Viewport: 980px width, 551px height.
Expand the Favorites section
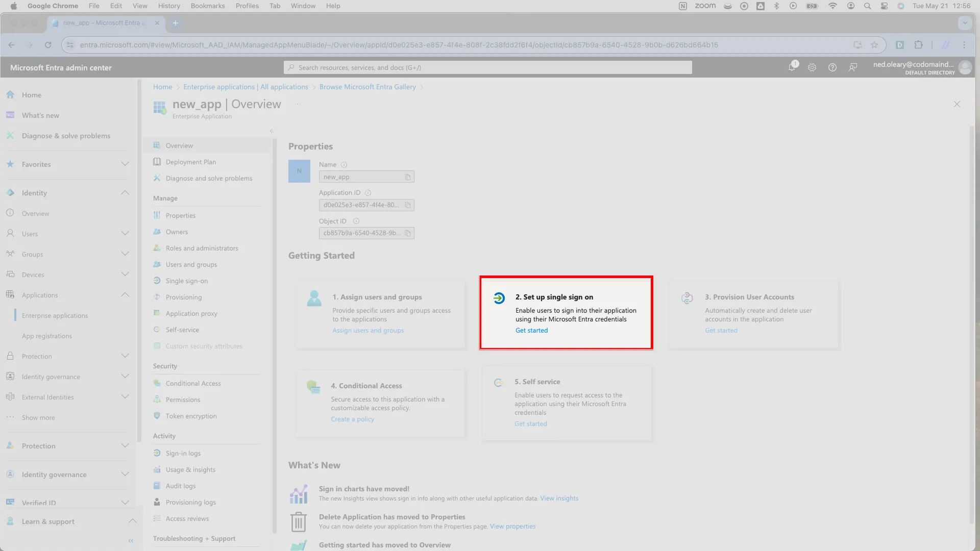pyautogui.click(x=125, y=164)
